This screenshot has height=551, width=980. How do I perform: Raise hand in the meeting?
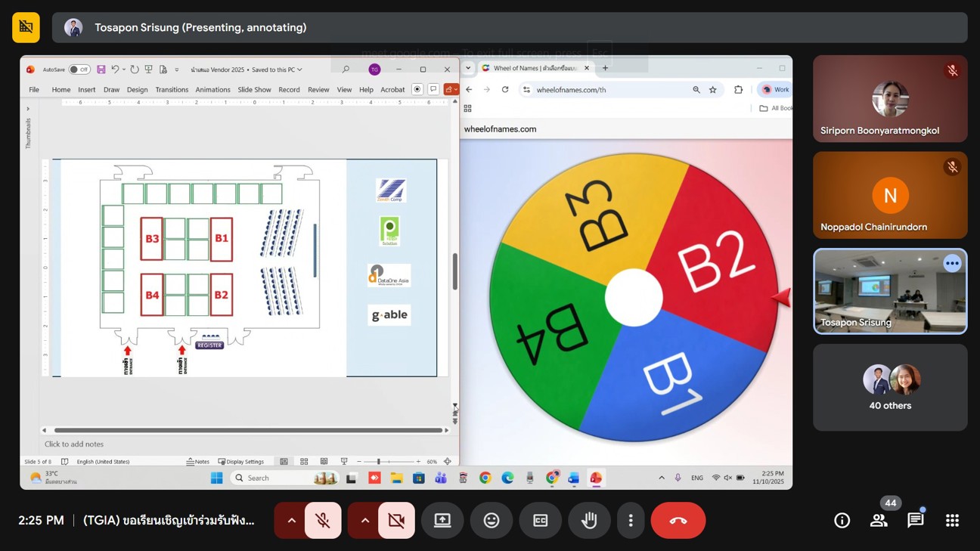(x=589, y=521)
